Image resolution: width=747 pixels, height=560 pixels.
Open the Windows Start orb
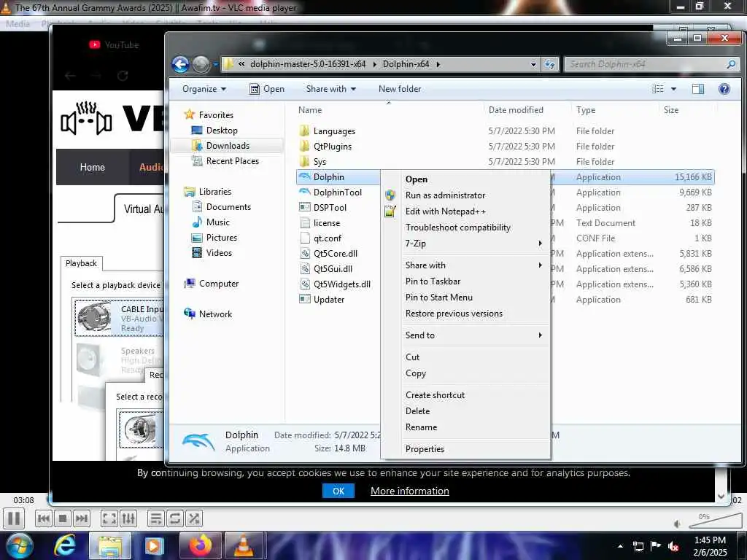[19, 545]
